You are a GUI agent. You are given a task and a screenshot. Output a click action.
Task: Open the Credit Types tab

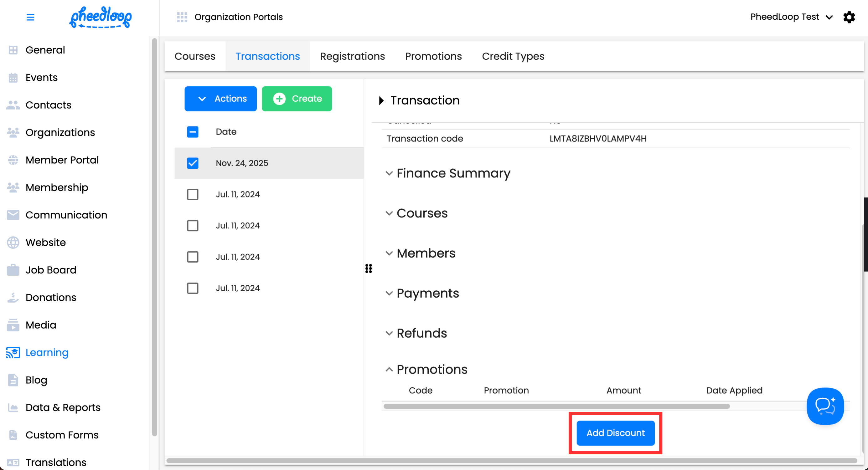513,56
